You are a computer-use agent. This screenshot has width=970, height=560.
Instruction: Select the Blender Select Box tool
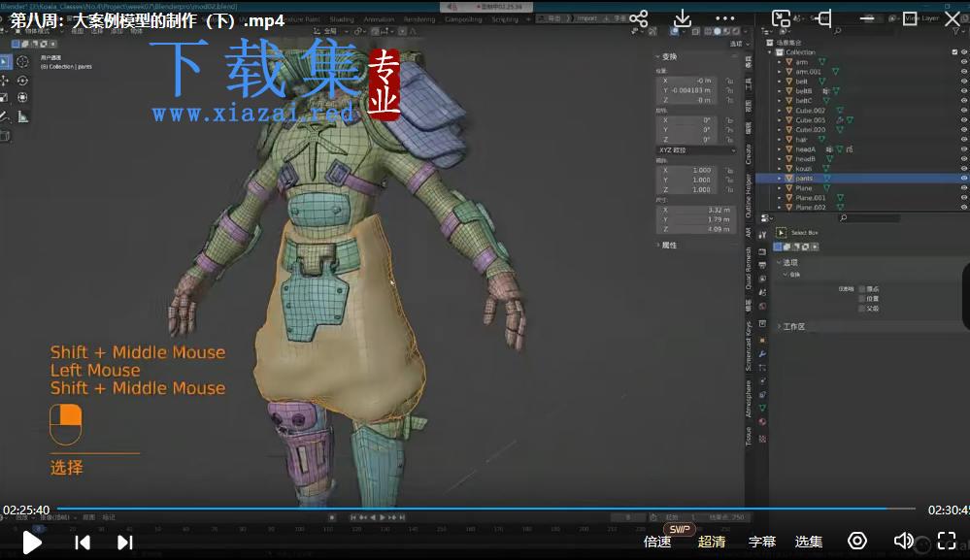[x=6, y=62]
